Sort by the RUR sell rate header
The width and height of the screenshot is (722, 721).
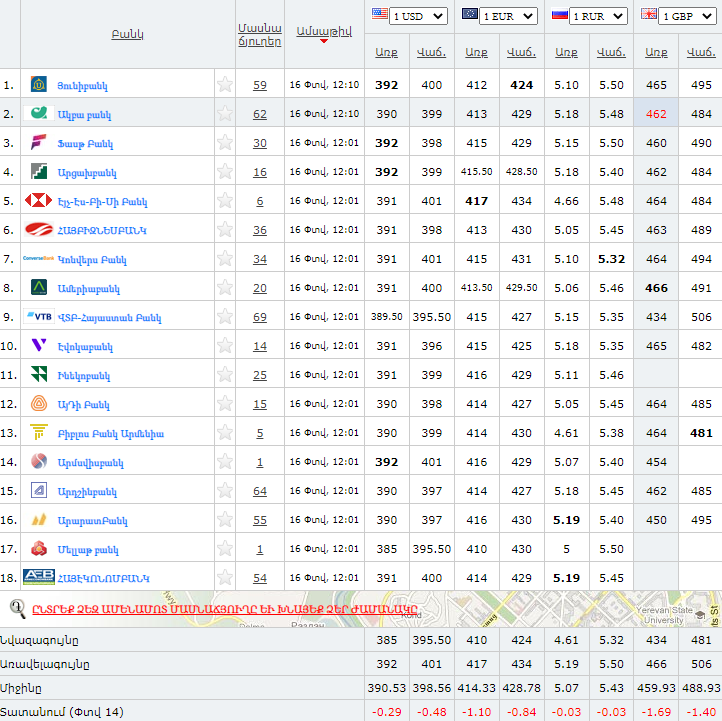pos(611,52)
